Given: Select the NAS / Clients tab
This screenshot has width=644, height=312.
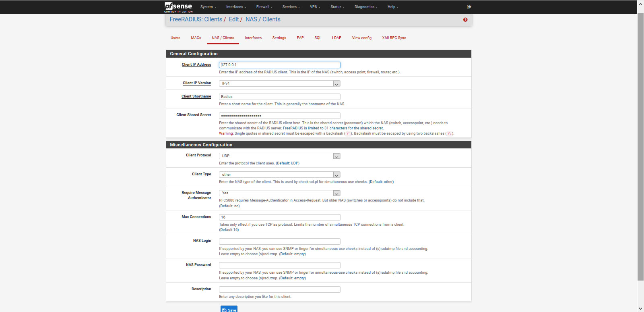Looking at the screenshot, I should pyautogui.click(x=223, y=38).
